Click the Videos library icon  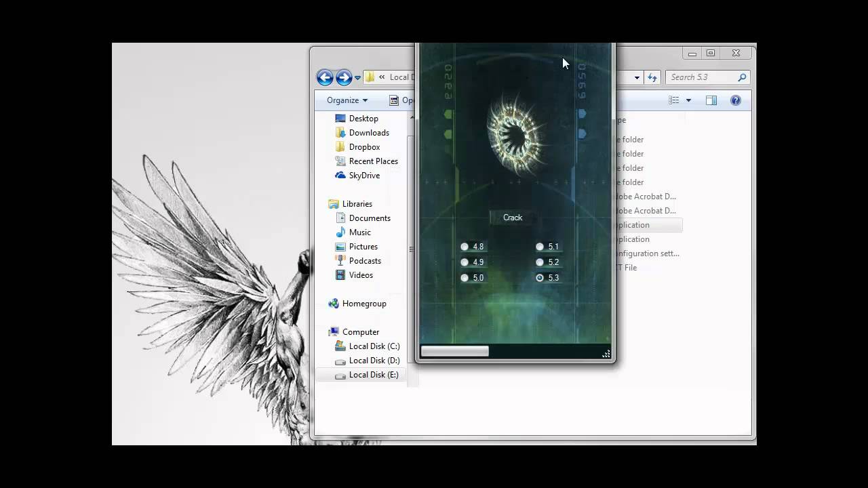(x=340, y=275)
